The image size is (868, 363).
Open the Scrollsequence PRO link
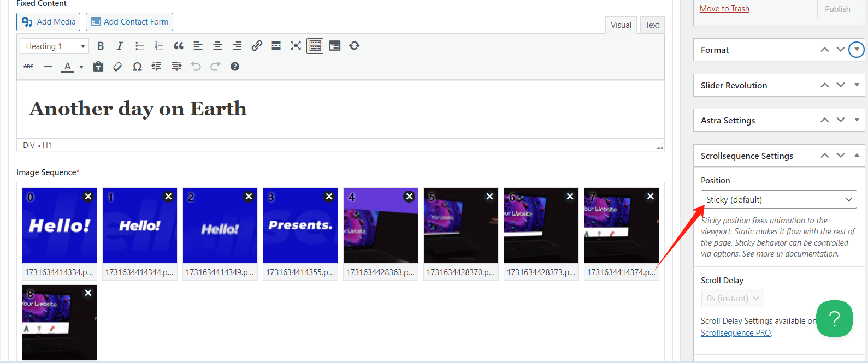[x=736, y=333]
